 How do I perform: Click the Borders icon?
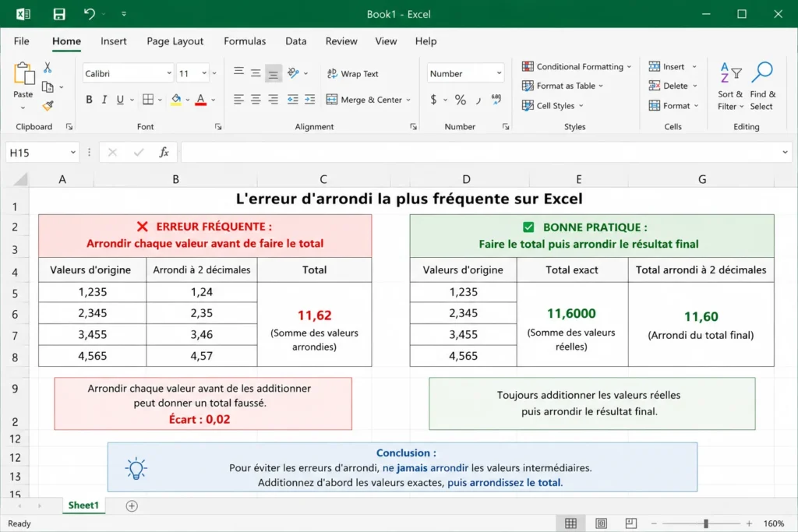(148, 100)
